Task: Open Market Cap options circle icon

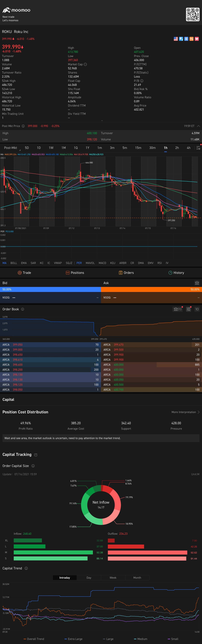Action: coord(85,64)
